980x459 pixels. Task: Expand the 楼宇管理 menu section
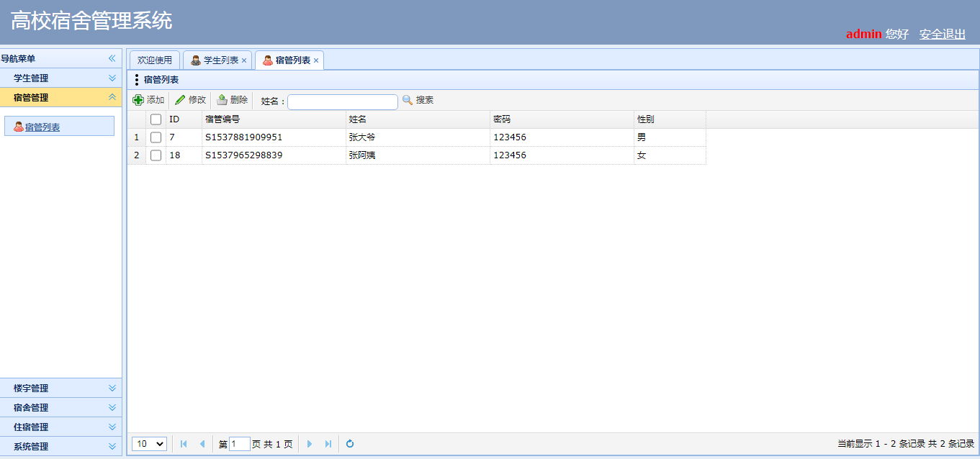pos(61,388)
